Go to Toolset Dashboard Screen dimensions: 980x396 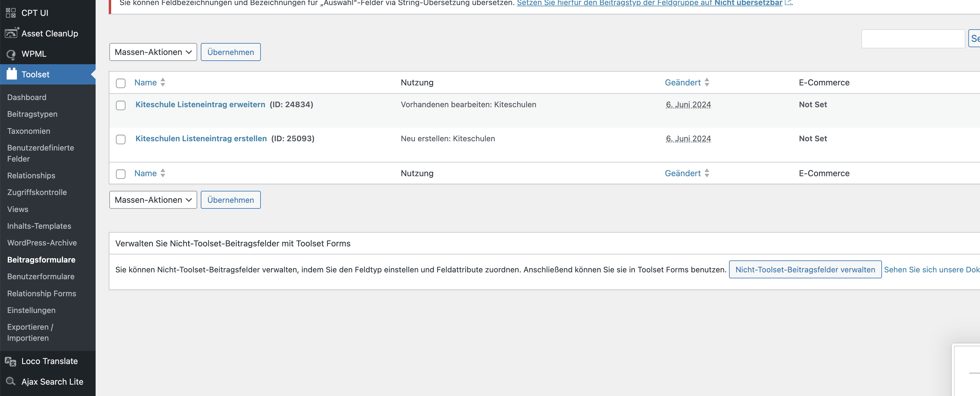[x=27, y=97]
